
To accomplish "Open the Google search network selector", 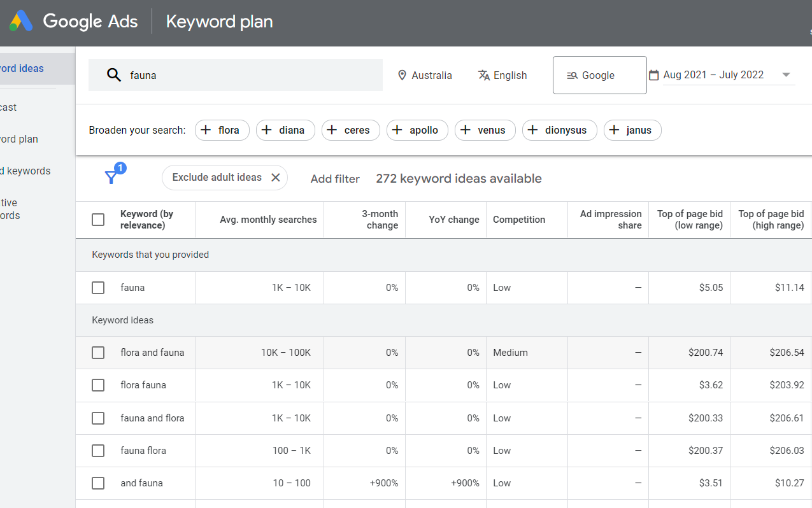I will (x=599, y=74).
